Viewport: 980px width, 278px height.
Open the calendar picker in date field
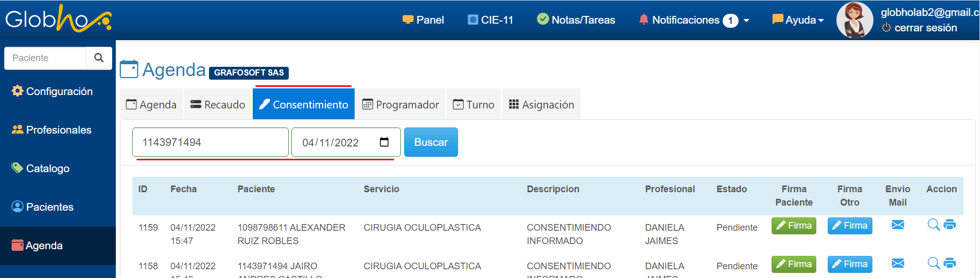[384, 142]
